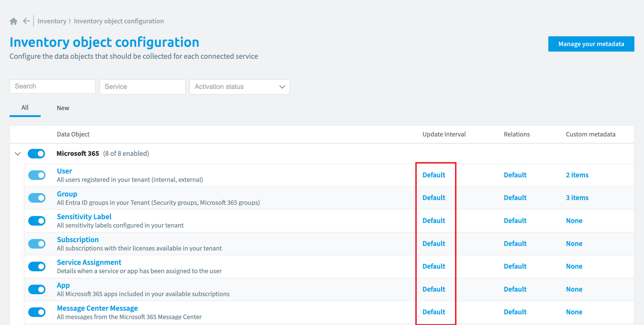The width and height of the screenshot is (644, 325).
Task: Disable the Sensitivity Label switch
Action: tap(37, 221)
